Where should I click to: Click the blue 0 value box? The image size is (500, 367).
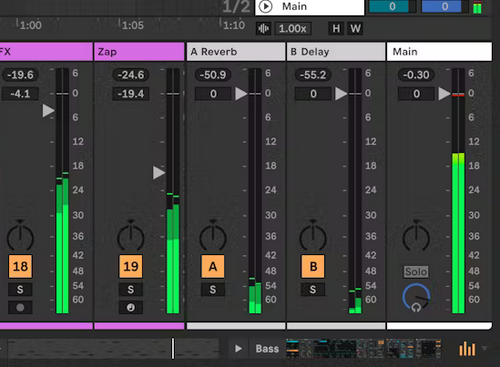coord(445,6)
